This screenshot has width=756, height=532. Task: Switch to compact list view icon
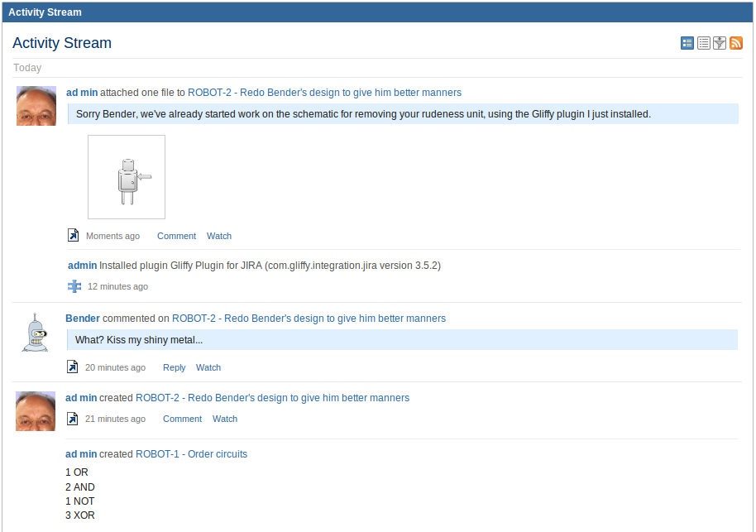704,43
